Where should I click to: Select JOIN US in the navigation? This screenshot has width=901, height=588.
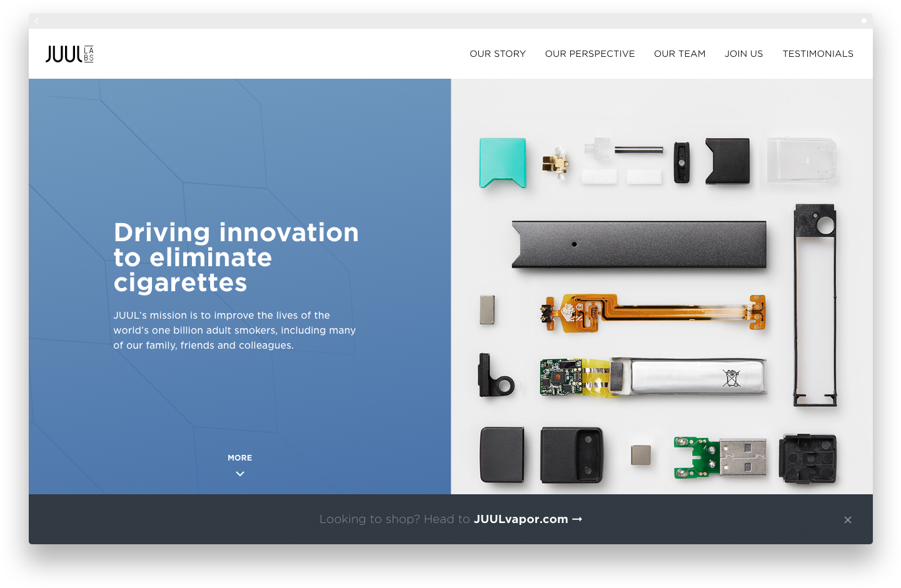tap(743, 54)
